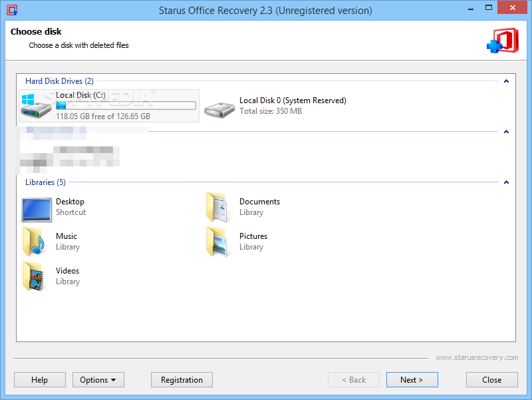
Task: Open the Help button
Action: click(40, 379)
